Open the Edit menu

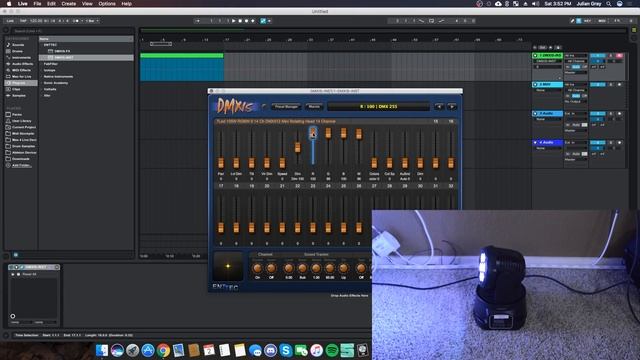pyautogui.click(x=51, y=4)
